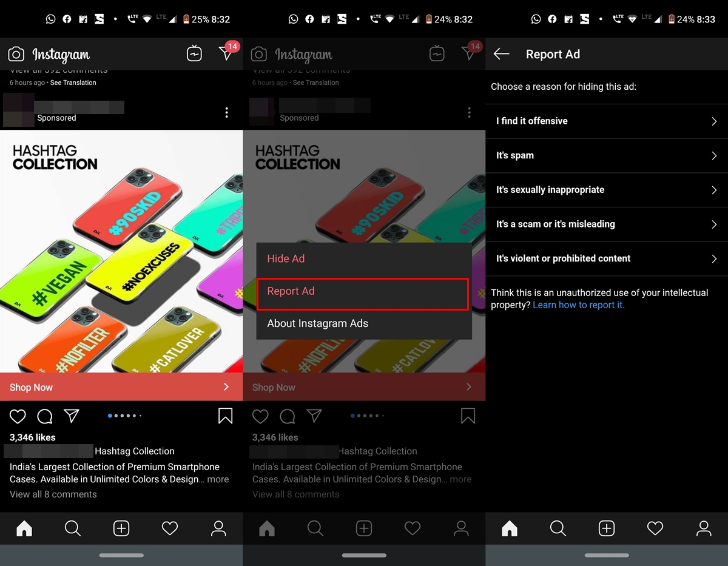Bookmark the Hashtag Collection ad in left screen

[x=225, y=416]
